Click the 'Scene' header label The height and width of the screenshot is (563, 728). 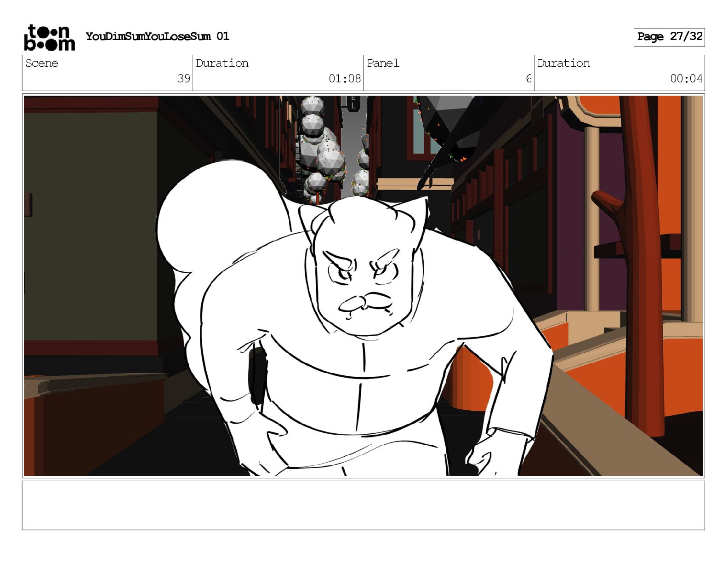click(x=42, y=63)
